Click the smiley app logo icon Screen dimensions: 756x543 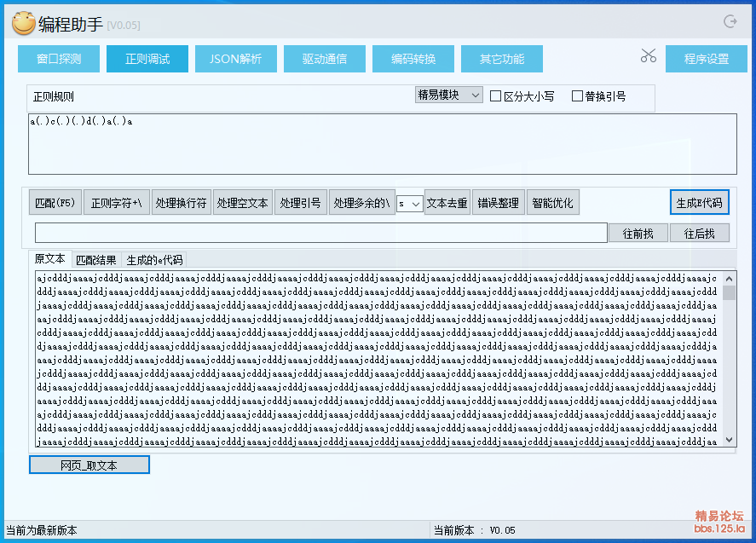(23, 23)
